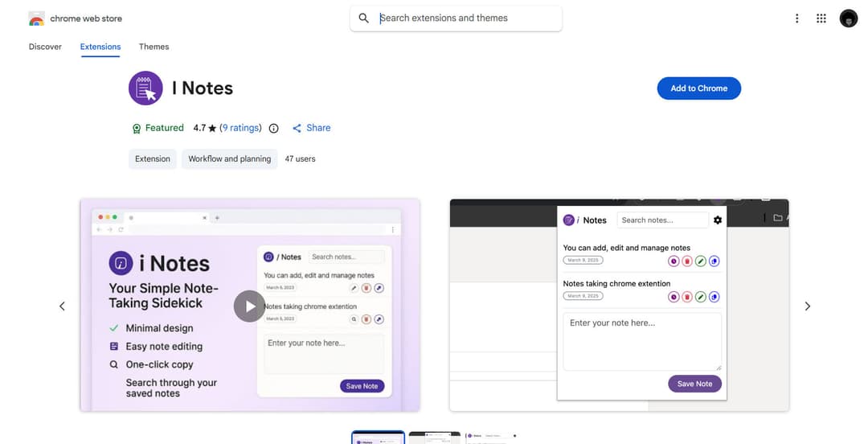
Task: Click the Featured label text
Action: 165,128
